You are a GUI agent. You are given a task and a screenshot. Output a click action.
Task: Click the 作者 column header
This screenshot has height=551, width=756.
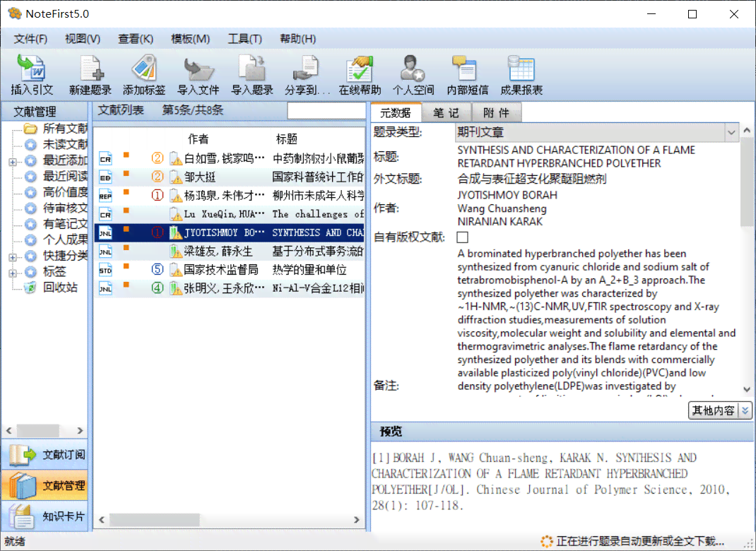[x=198, y=139]
